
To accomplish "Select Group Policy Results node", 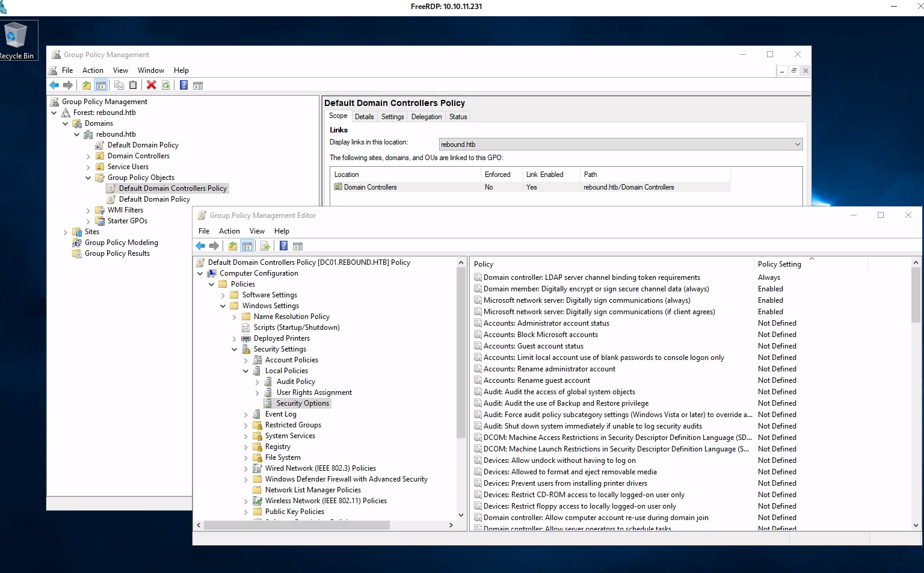I will 117,253.
